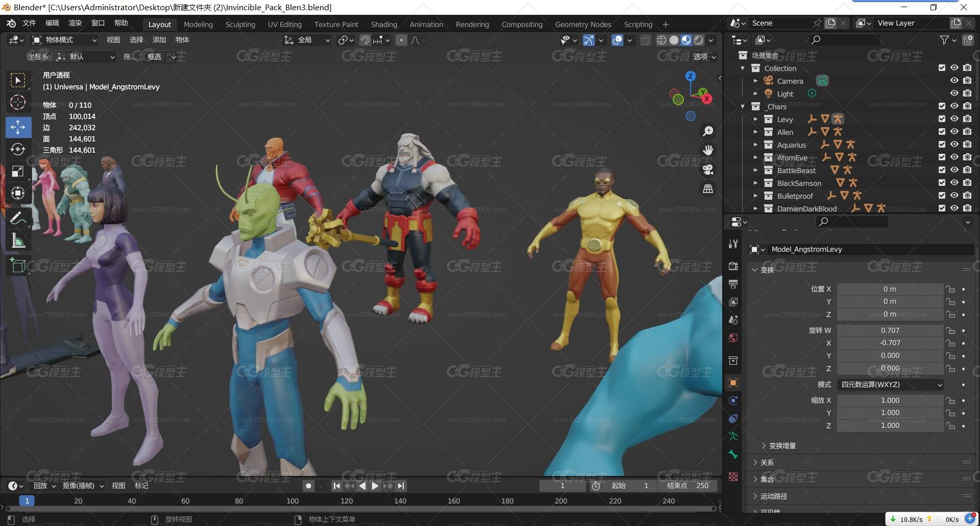Expand the Levy collection tree
This screenshot has height=526, width=980.
coord(755,119)
